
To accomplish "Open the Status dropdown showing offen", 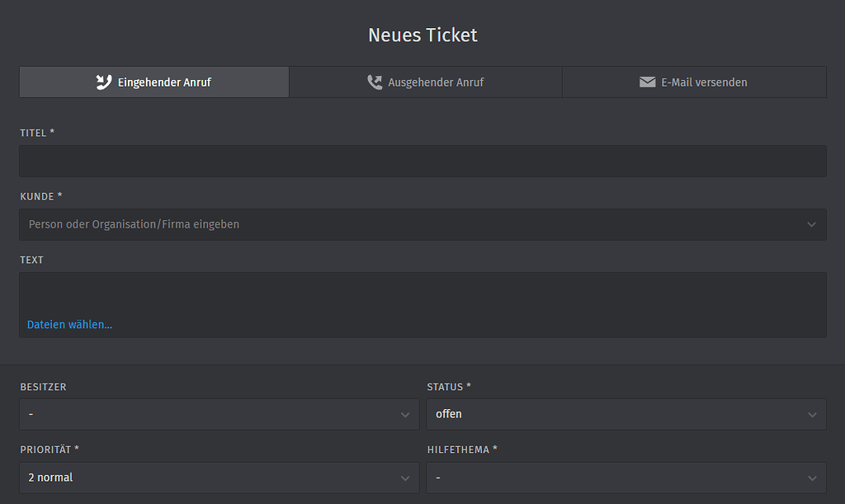I will (x=625, y=414).
